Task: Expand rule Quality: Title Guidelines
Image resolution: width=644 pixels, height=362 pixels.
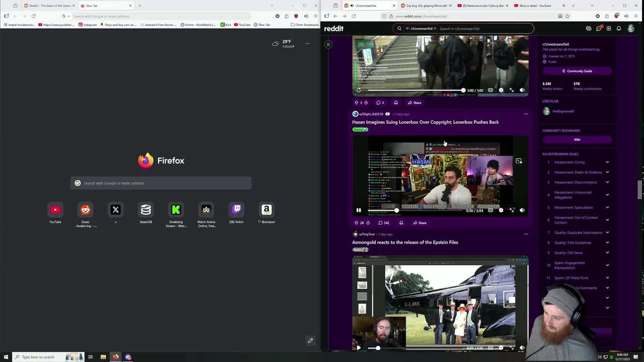Action: (x=607, y=243)
